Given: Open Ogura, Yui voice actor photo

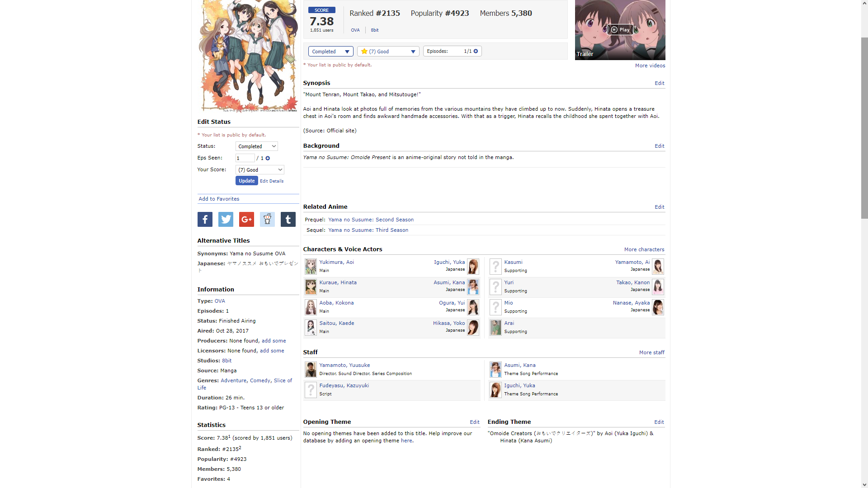Looking at the screenshot, I should click(473, 307).
